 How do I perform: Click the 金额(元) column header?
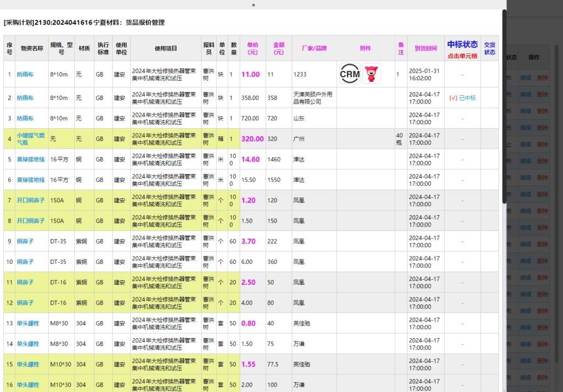click(278, 48)
